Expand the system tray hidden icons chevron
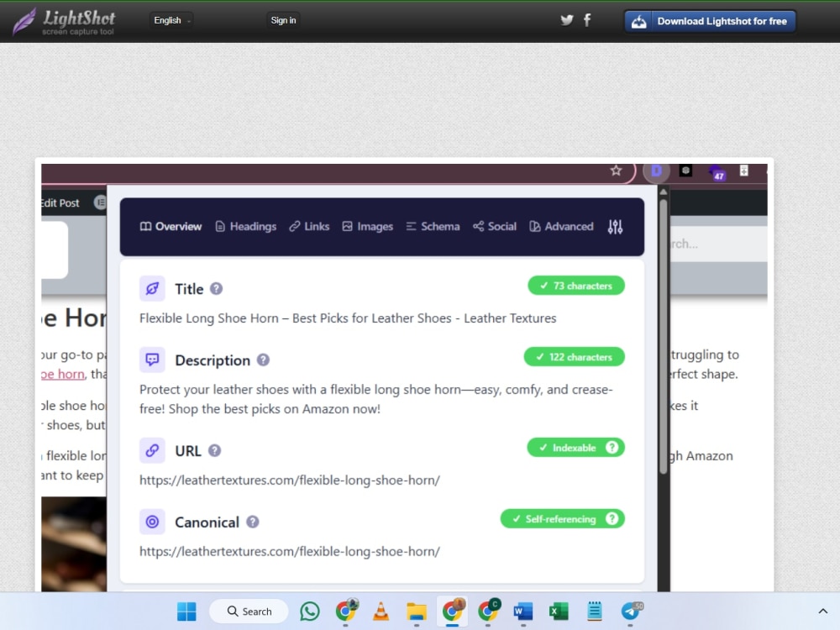 [x=823, y=612]
